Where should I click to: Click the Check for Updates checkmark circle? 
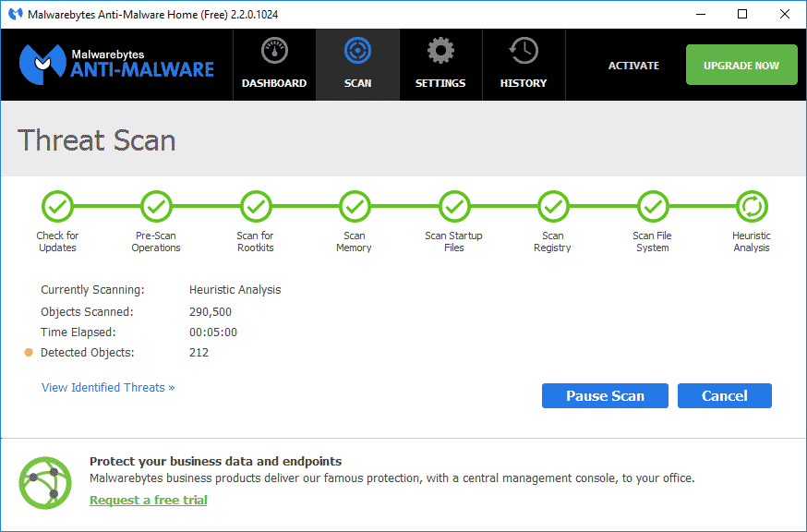[57, 206]
